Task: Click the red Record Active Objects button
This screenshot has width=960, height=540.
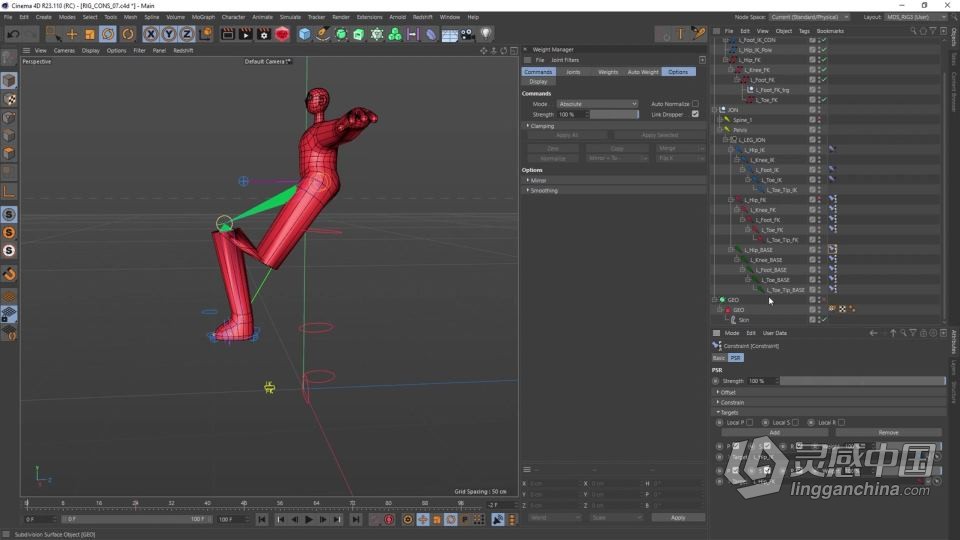Action: 389,519
